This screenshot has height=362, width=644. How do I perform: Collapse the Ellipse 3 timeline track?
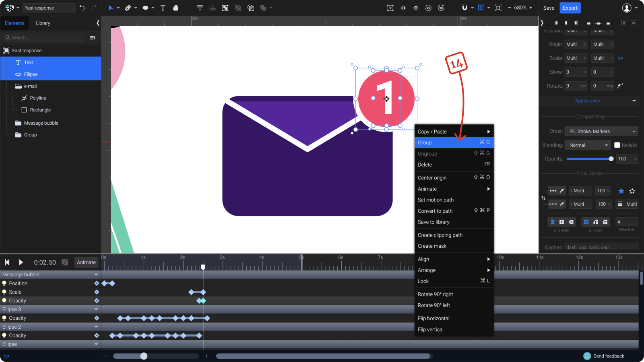click(x=96, y=309)
